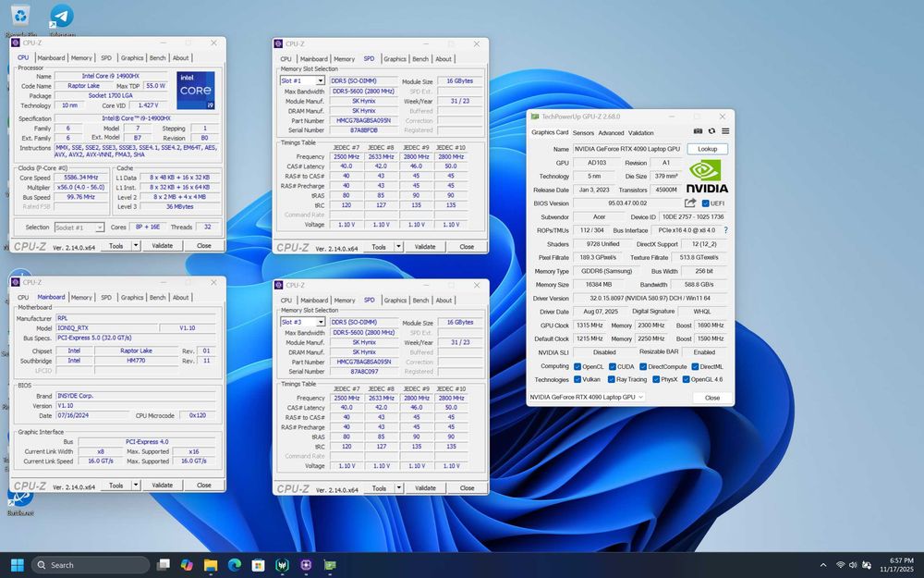Toggle the Ray Tracing checkbox
This screenshot has height=578, width=924.
click(x=610, y=379)
